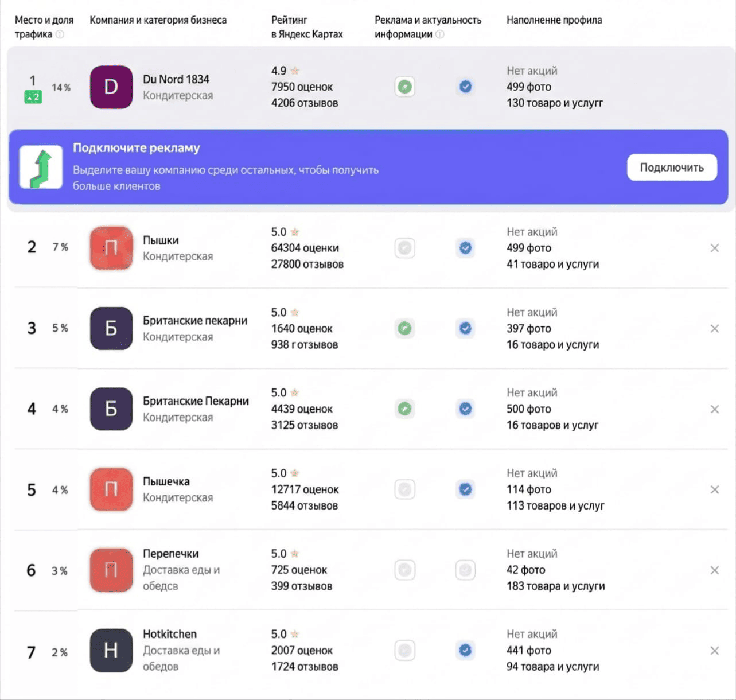Remove the third-place Британские пекарни row

[715, 329]
